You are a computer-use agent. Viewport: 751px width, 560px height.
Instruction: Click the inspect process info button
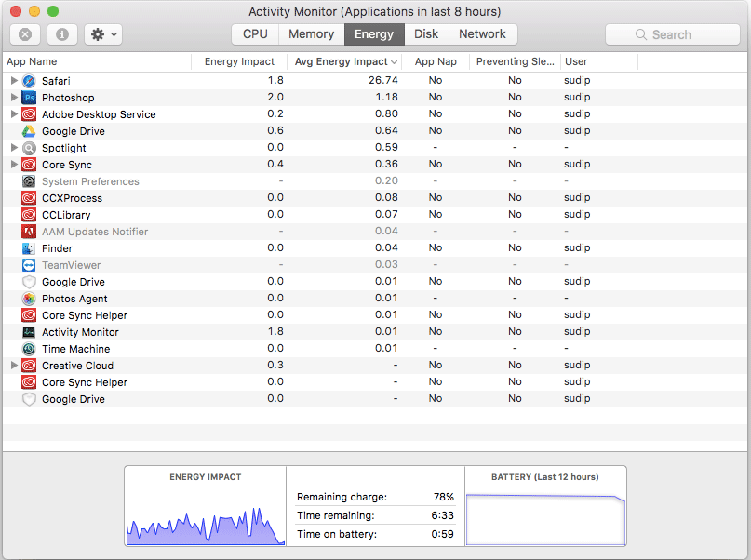[x=62, y=34]
